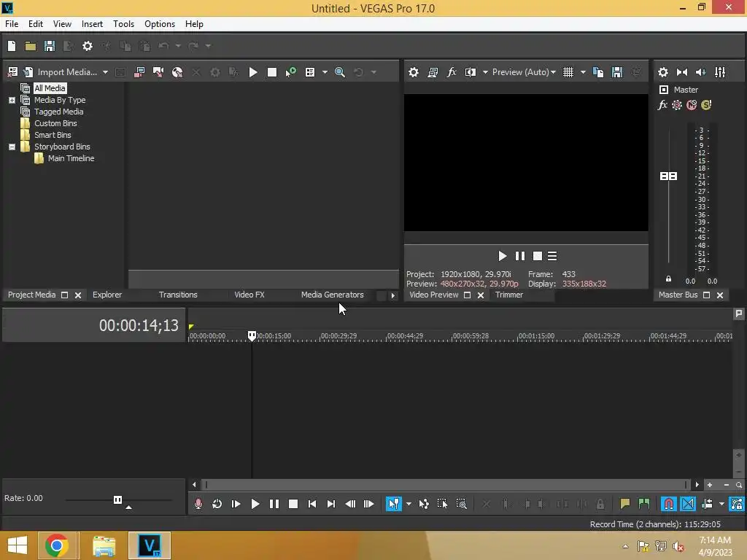Viewport: 747px width, 560px height.
Task: Open Normal Edit Tool dropdown arrow
Action: coord(409,504)
